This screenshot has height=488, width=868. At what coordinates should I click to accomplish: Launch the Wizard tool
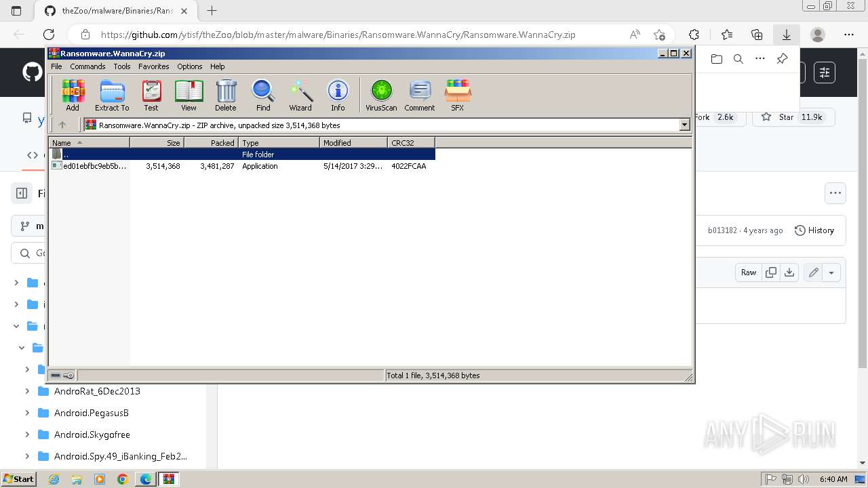click(300, 95)
